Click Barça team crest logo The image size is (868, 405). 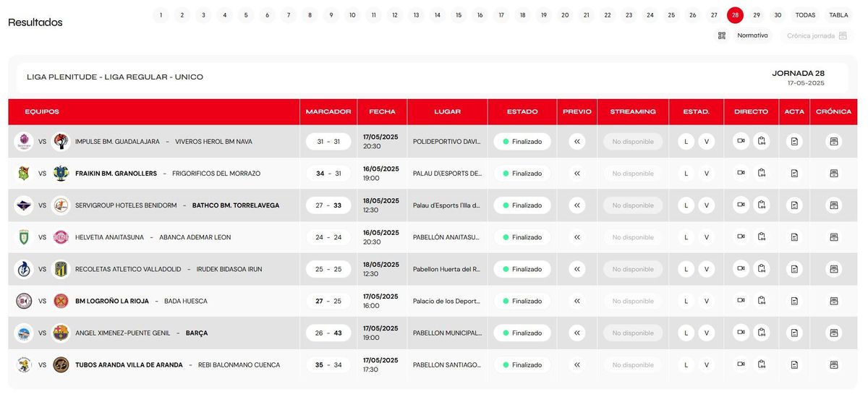click(61, 333)
